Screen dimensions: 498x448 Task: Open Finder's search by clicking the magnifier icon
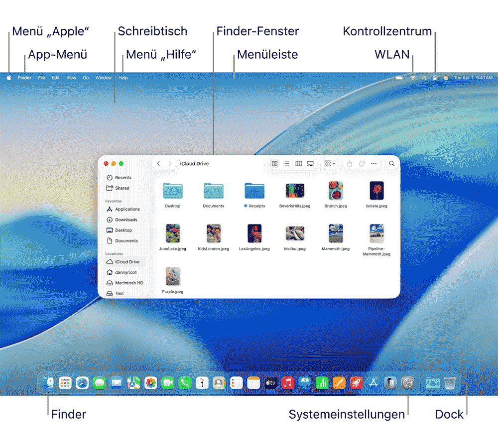click(x=392, y=163)
